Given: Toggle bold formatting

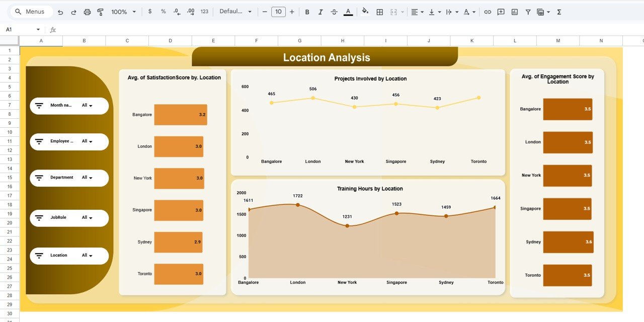Looking at the screenshot, I should (307, 11).
